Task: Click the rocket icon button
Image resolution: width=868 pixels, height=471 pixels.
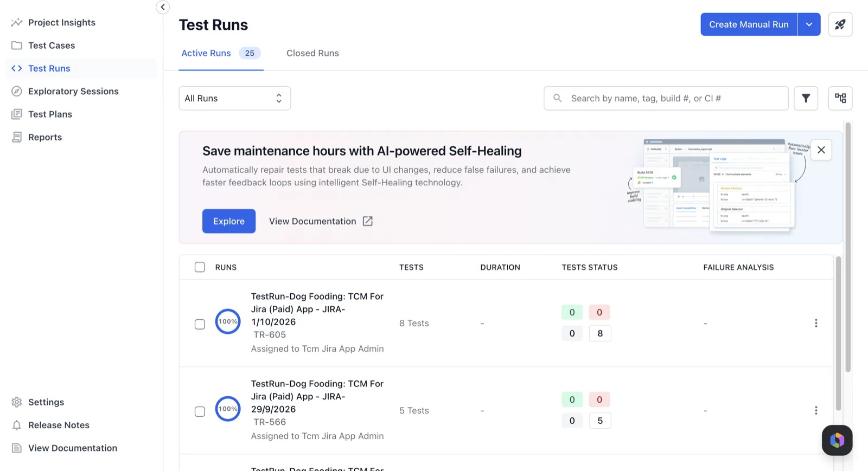Action: tap(840, 24)
